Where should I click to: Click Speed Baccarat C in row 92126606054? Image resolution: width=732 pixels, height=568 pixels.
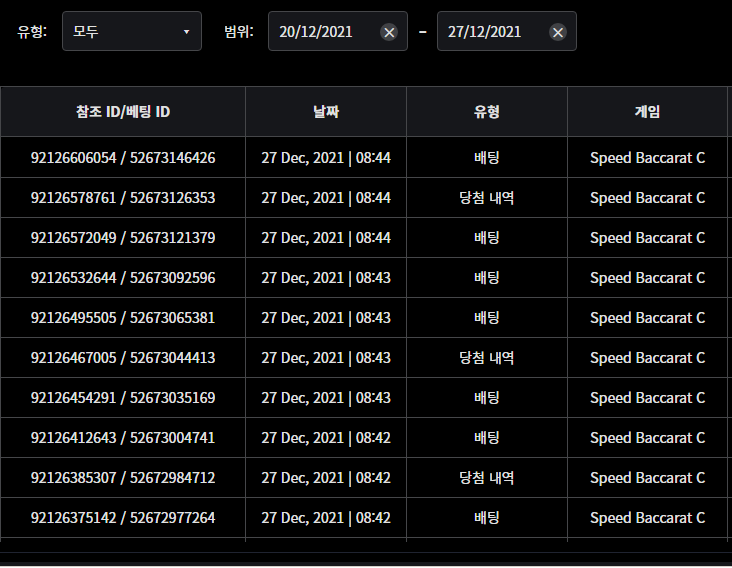coord(648,158)
